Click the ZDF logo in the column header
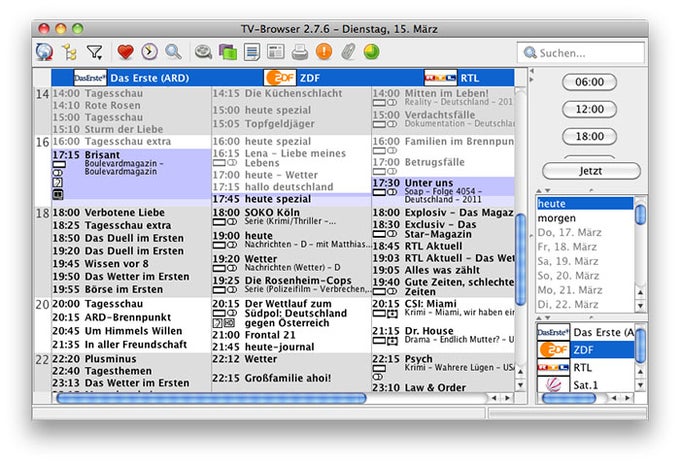Viewport: 680px width, 464px height. pyautogui.click(x=280, y=78)
